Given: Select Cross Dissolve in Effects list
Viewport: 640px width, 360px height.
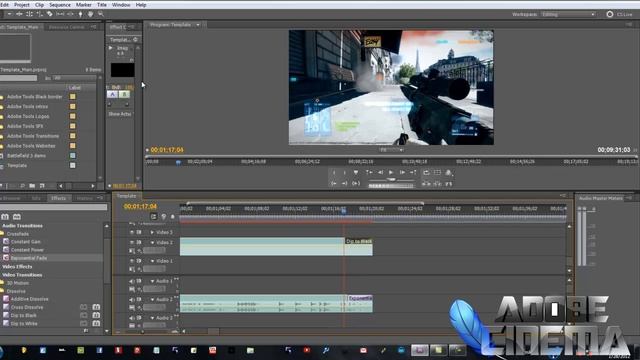Looking at the screenshot, I should click(27, 307).
